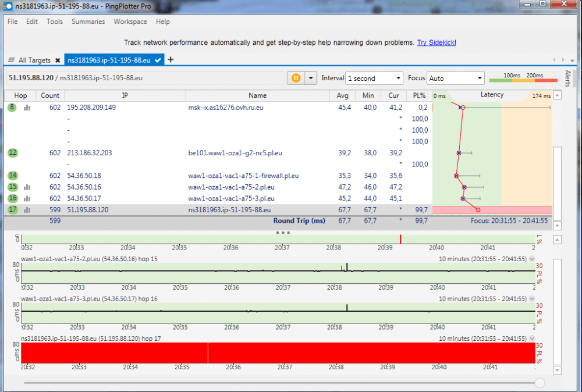Close the All Targets tab
Image resolution: width=582 pixels, height=392 pixels.
[x=58, y=60]
